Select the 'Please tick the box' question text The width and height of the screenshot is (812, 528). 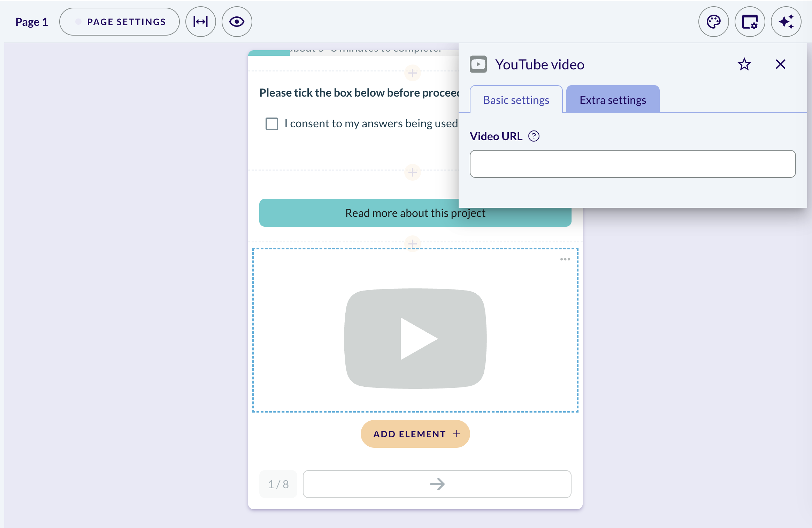tap(359, 93)
